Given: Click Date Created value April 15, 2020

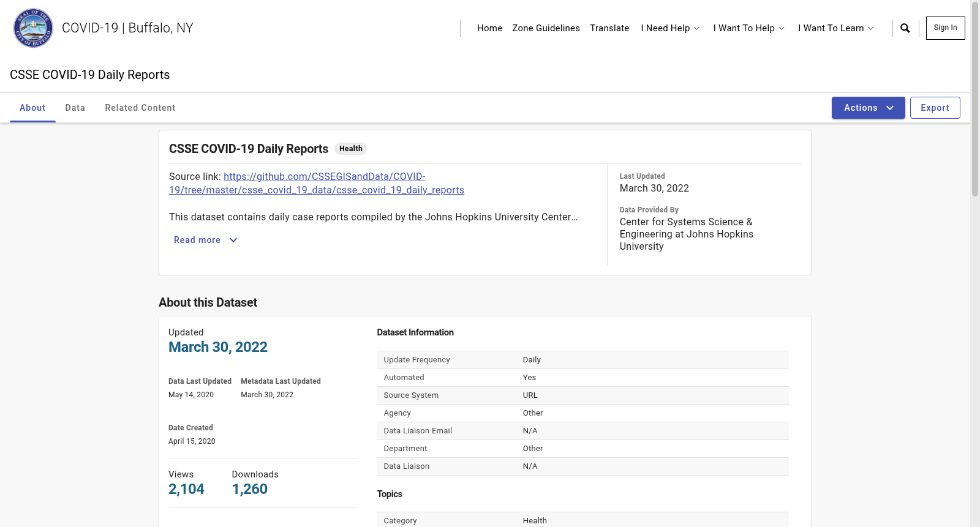Looking at the screenshot, I should coord(192,441).
